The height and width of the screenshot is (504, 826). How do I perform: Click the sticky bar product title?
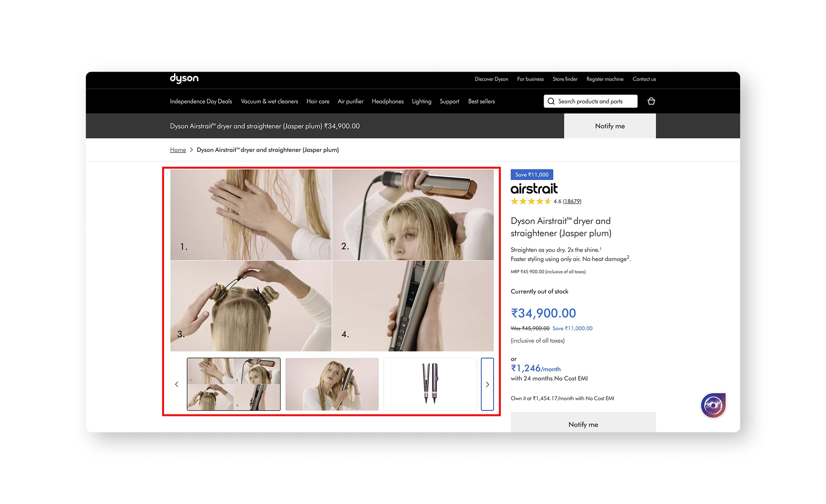click(264, 126)
